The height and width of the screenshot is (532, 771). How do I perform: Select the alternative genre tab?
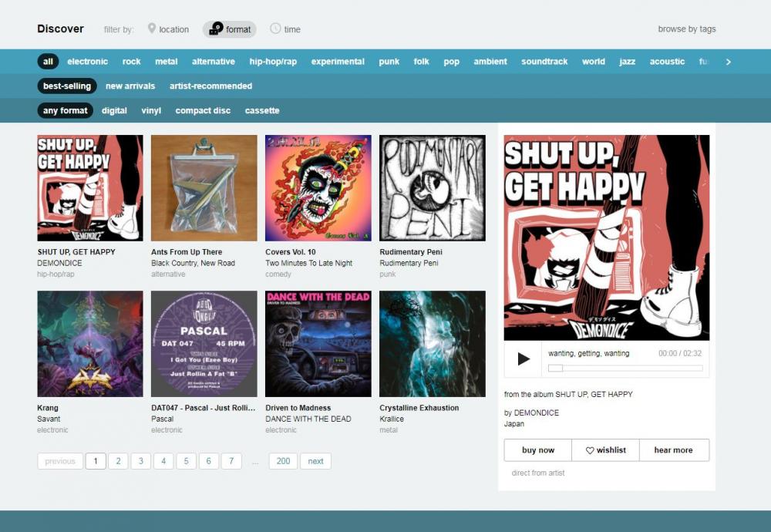click(214, 62)
